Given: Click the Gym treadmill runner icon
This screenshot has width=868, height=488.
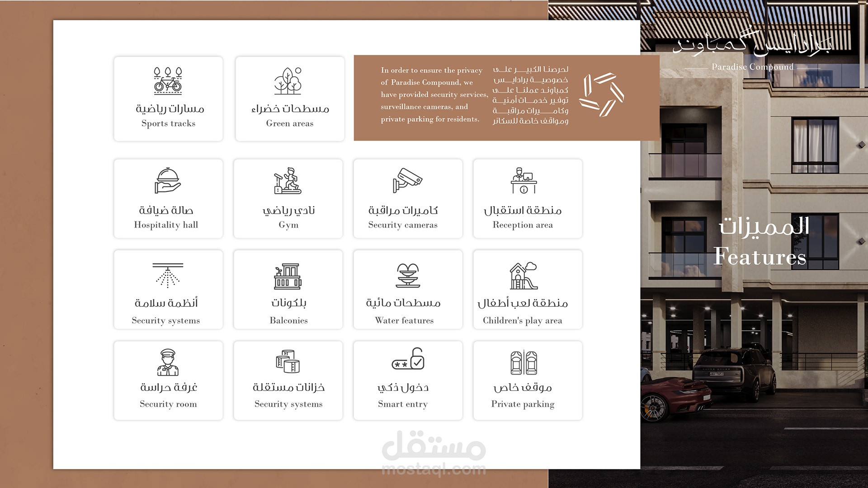Looking at the screenshot, I should point(288,181).
